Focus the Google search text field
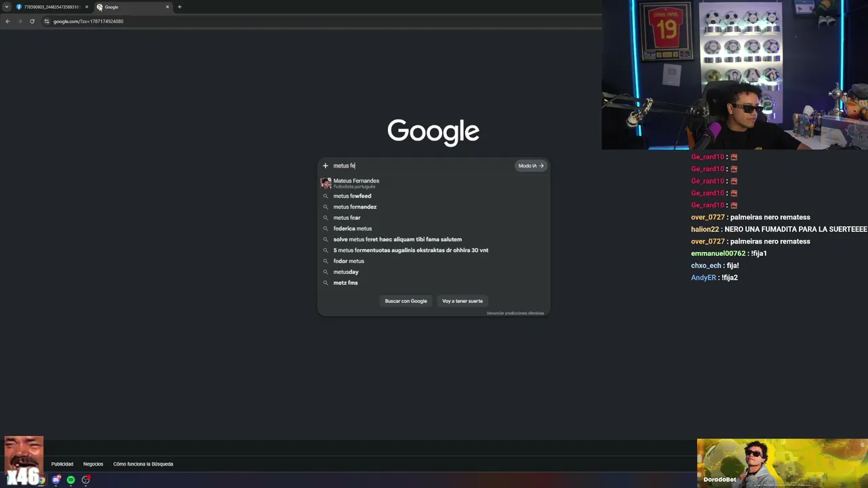This screenshot has height=488, width=868. click(422, 165)
